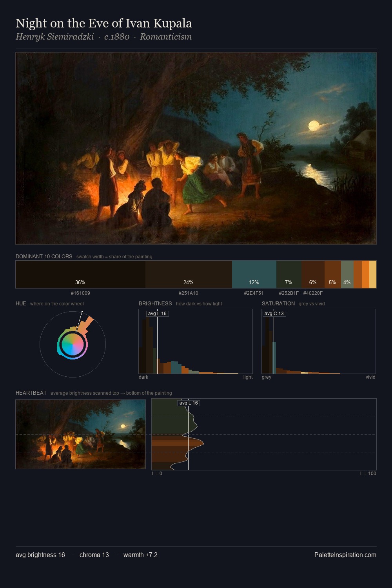This screenshot has width=392, height=588.
Task: Click the 'grey' axis label
Action: pyautogui.click(x=267, y=377)
